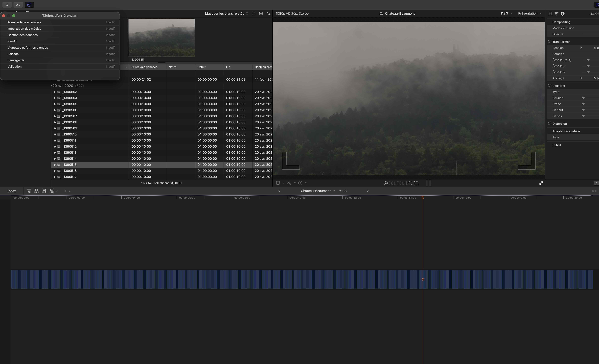Open the selection tool chevron dropdown

coord(70,191)
